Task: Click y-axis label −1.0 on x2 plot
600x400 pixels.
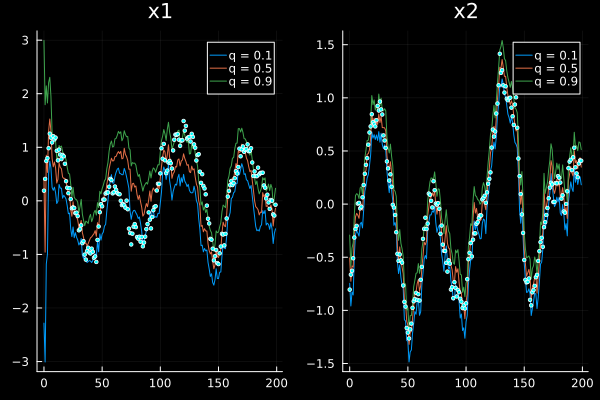Action: pos(321,310)
